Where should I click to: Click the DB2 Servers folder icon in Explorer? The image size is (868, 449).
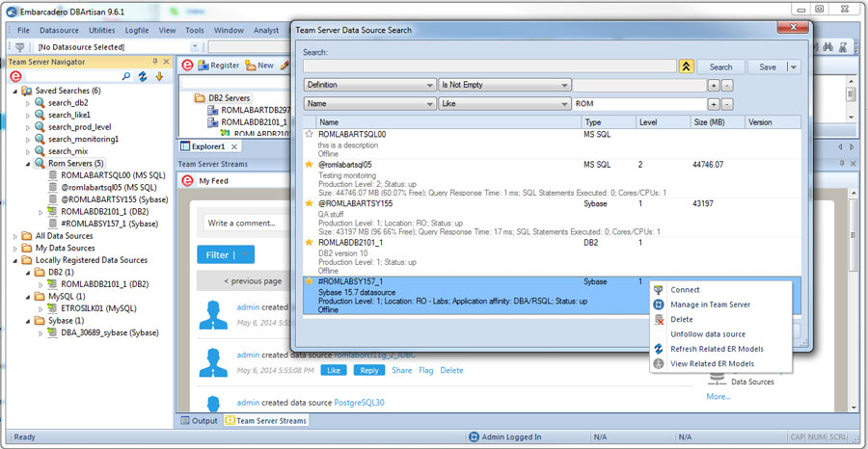[x=200, y=98]
